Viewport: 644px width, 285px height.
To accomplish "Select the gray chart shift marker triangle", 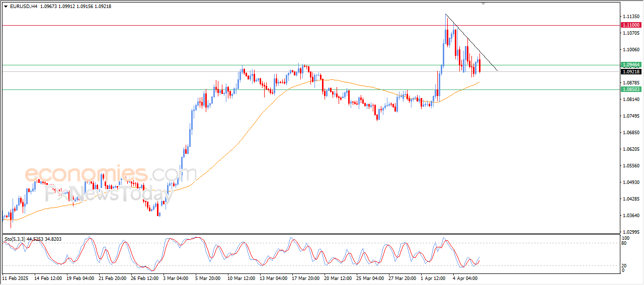I will pyautogui.click(x=484, y=4).
